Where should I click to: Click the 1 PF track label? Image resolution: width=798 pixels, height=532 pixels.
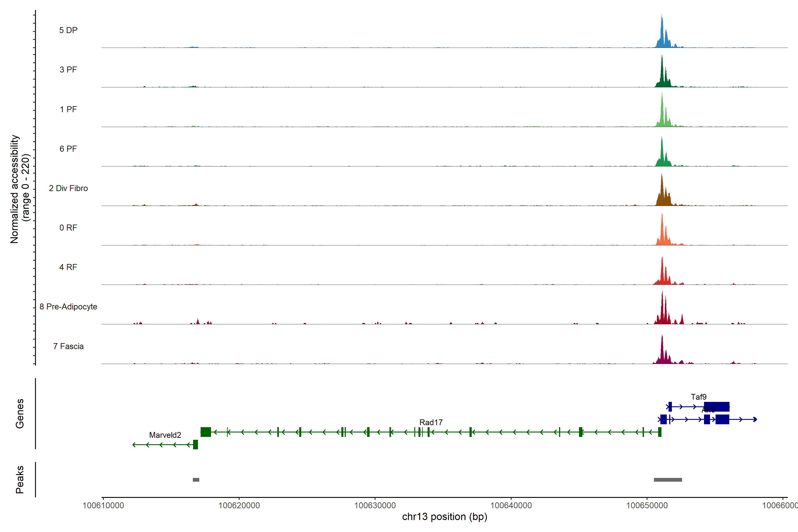68,109
